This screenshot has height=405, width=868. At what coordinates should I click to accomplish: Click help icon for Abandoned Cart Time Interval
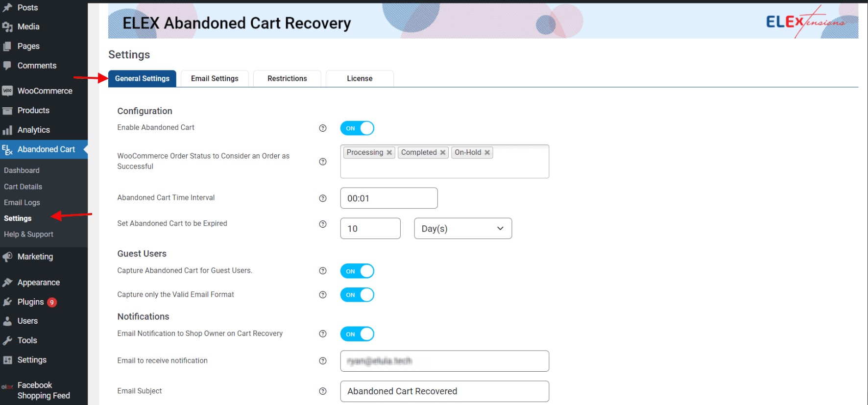(323, 198)
